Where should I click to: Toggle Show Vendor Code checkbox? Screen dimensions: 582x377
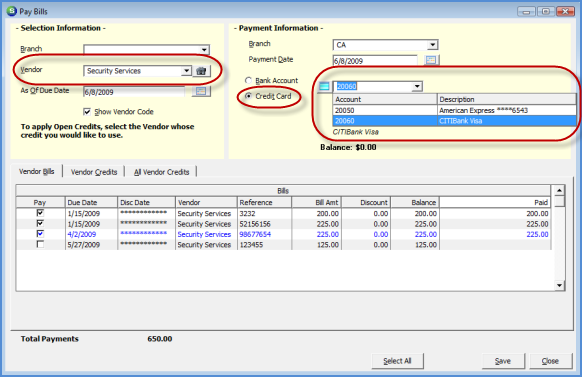pos(87,112)
